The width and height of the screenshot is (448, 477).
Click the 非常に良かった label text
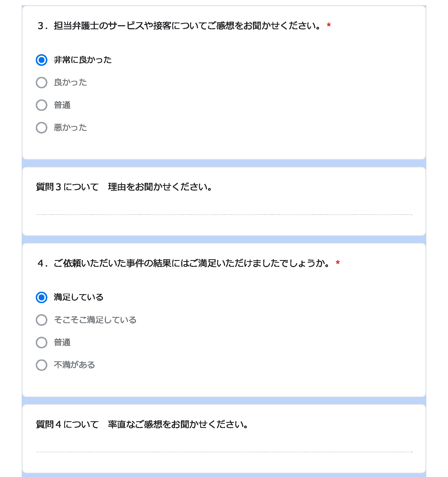[x=83, y=60]
